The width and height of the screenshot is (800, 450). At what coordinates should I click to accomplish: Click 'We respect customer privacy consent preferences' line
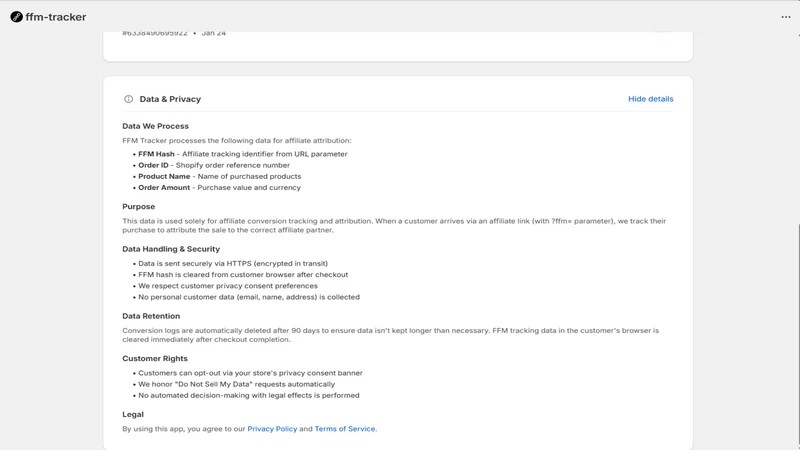[228, 286]
